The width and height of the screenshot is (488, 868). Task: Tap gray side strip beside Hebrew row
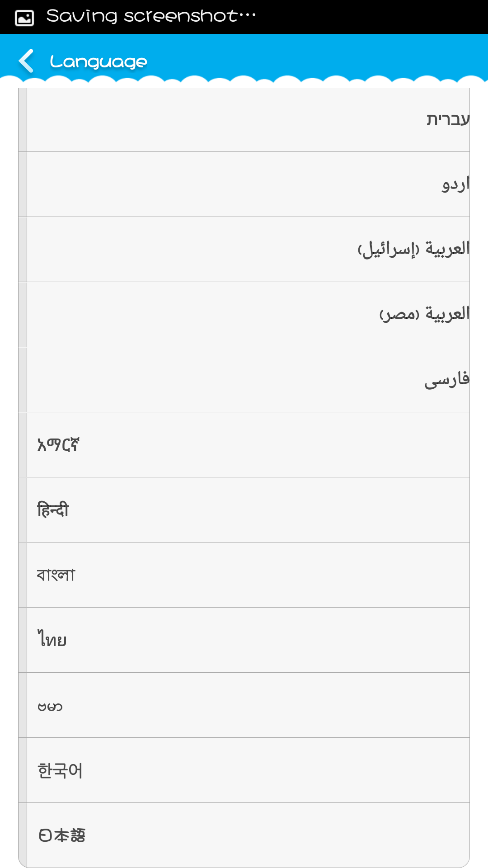click(x=23, y=120)
